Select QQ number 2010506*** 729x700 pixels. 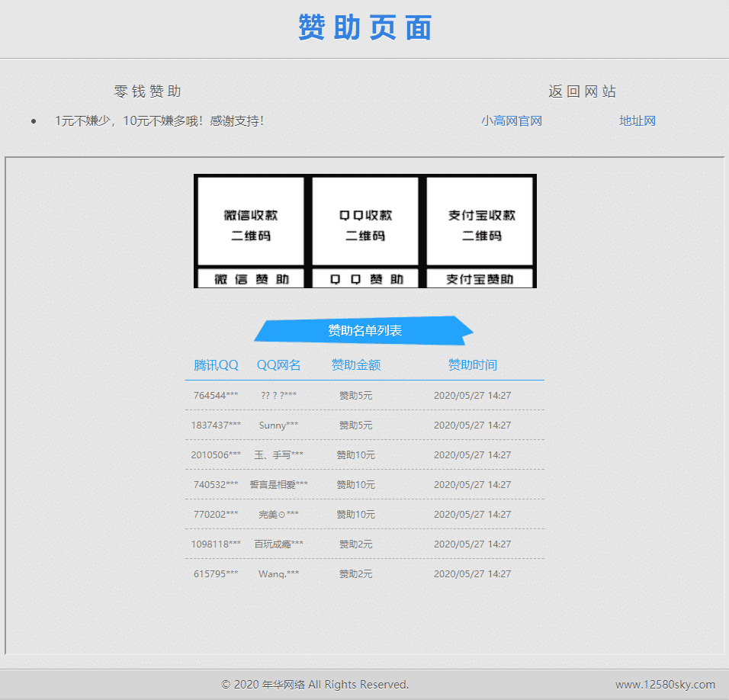point(216,455)
